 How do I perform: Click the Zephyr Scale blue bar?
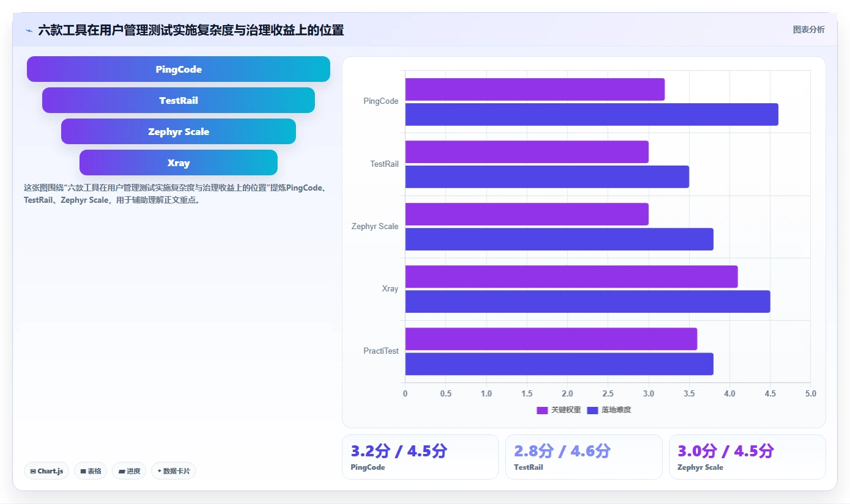560,239
